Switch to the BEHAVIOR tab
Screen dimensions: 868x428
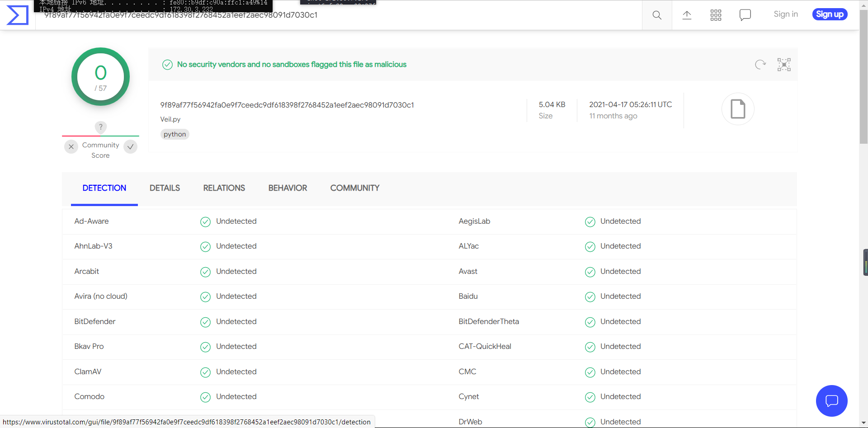coord(288,188)
